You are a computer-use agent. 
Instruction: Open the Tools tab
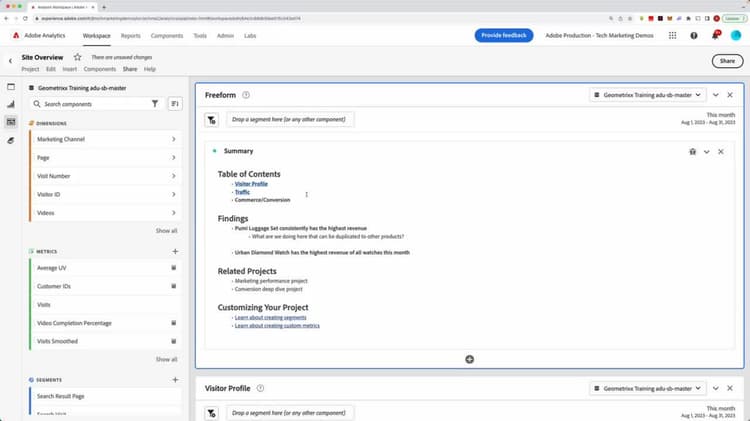(x=200, y=36)
